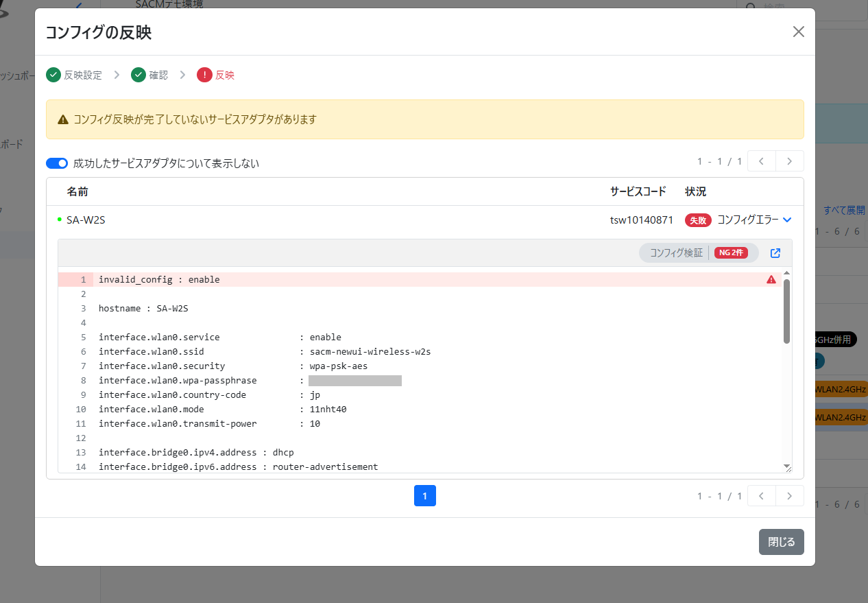
Task: Go to next page using bottom pager arrow
Action: tap(790, 496)
